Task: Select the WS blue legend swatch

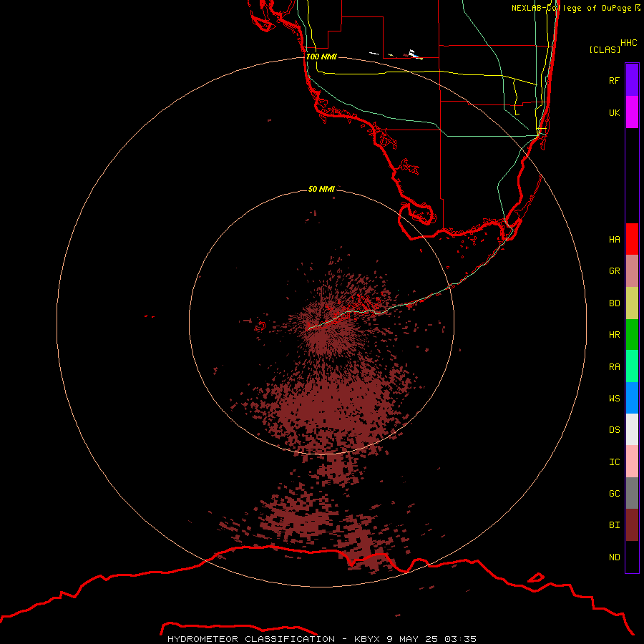Action: pos(632,398)
